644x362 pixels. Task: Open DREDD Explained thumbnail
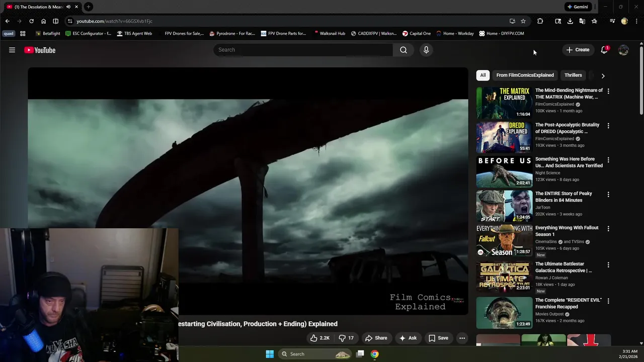(504, 137)
